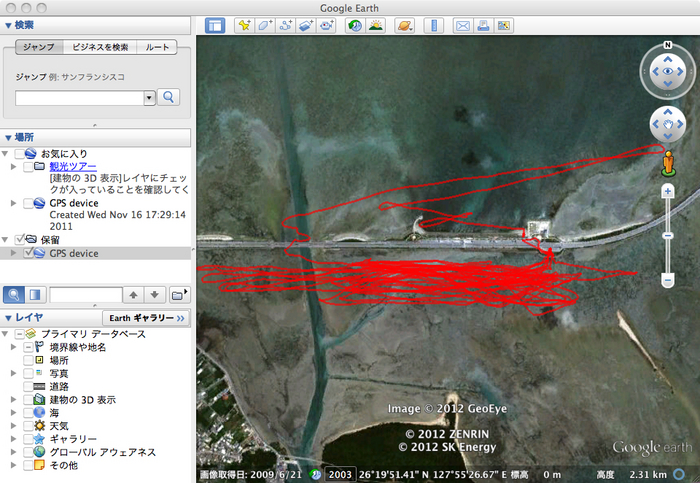The height and width of the screenshot is (483, 700).
Task: Click the move joystick hand control
Action: click(x=668, y=124)
